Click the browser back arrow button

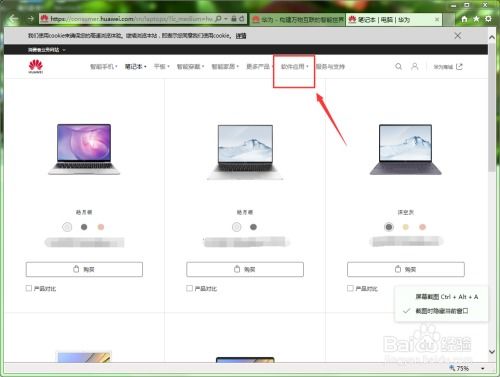pyautogui.click(x=13, y=19)
